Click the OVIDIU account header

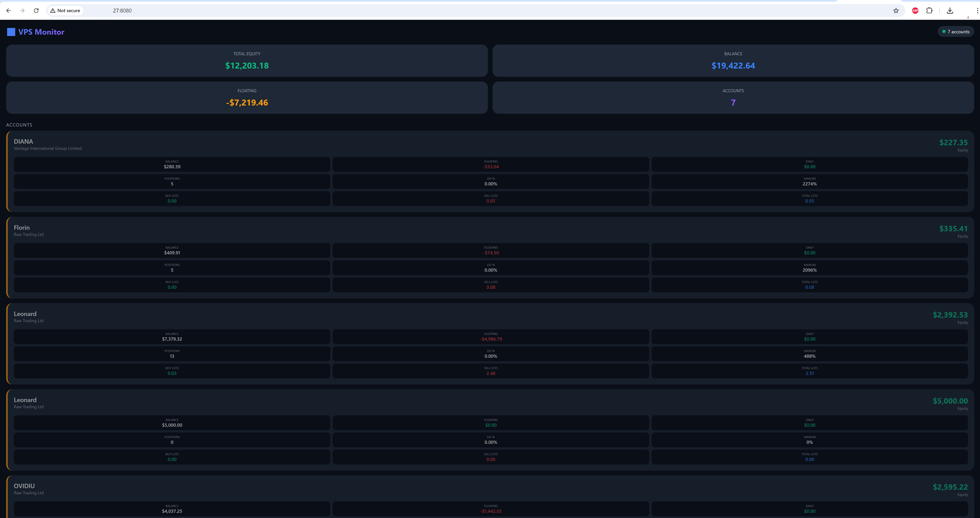(x=24, y=486)
